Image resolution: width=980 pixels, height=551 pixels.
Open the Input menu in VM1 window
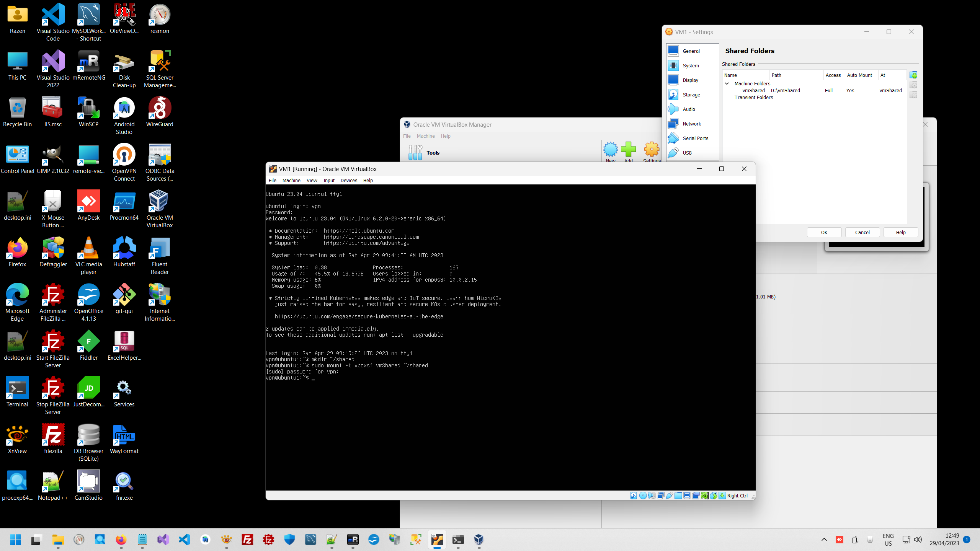[328, 180]
